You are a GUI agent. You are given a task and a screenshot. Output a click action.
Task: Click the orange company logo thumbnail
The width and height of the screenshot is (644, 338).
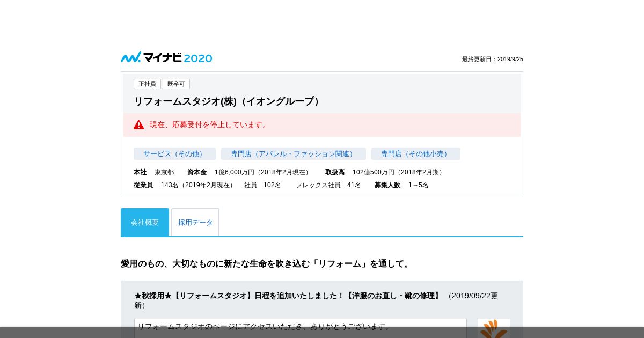tap(494, 328)
